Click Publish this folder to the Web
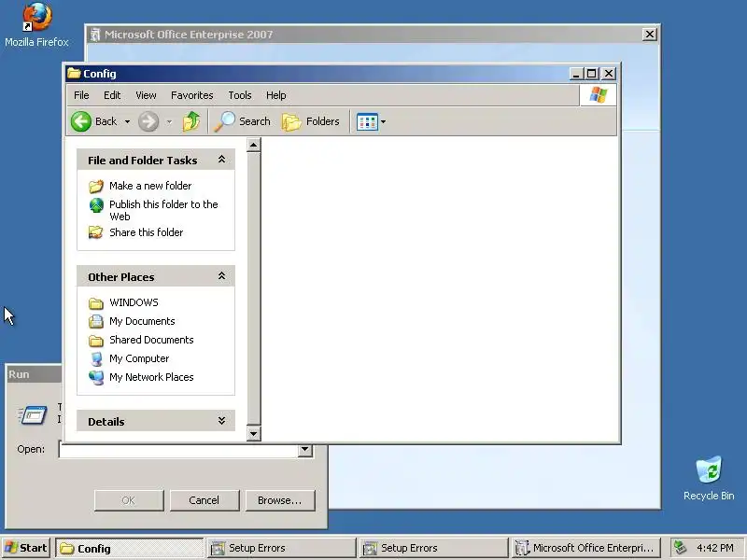This screenshot has width=747, height=560. [x=163, y=210]
